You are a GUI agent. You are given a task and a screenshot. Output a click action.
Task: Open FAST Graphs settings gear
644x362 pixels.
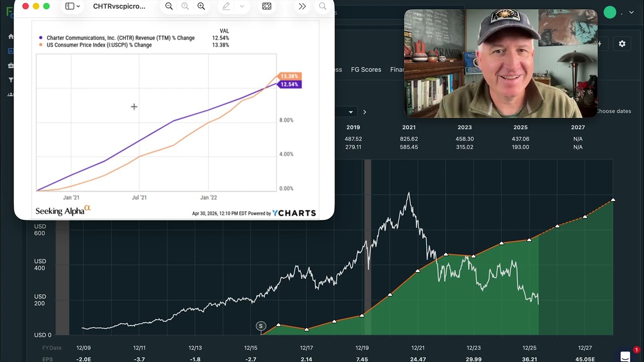click(622, 44)
